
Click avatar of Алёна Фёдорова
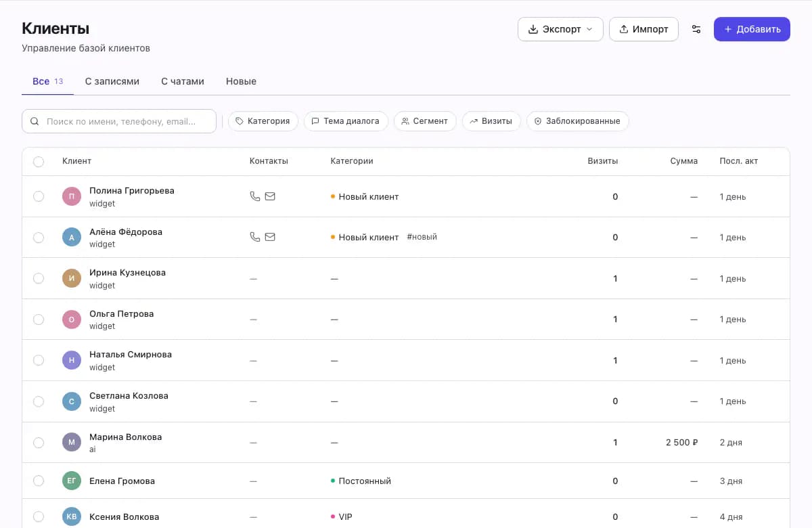point(72,238)
